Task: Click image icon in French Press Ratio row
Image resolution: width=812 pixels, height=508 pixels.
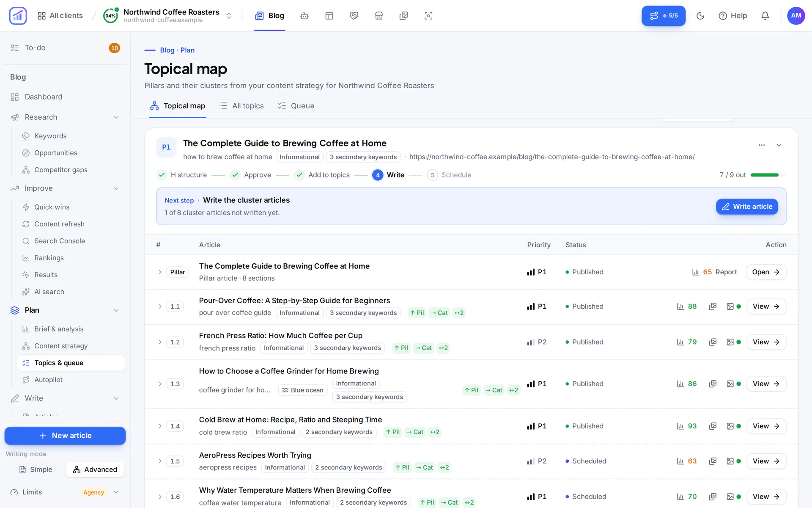Action: pos(730,342)
